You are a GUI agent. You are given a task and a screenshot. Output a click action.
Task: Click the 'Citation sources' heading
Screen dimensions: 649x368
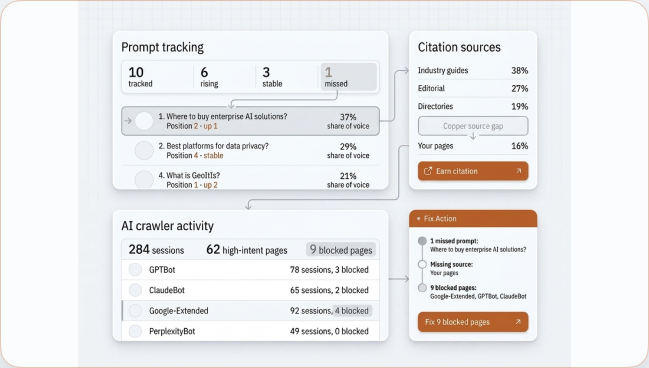(459, 47)
